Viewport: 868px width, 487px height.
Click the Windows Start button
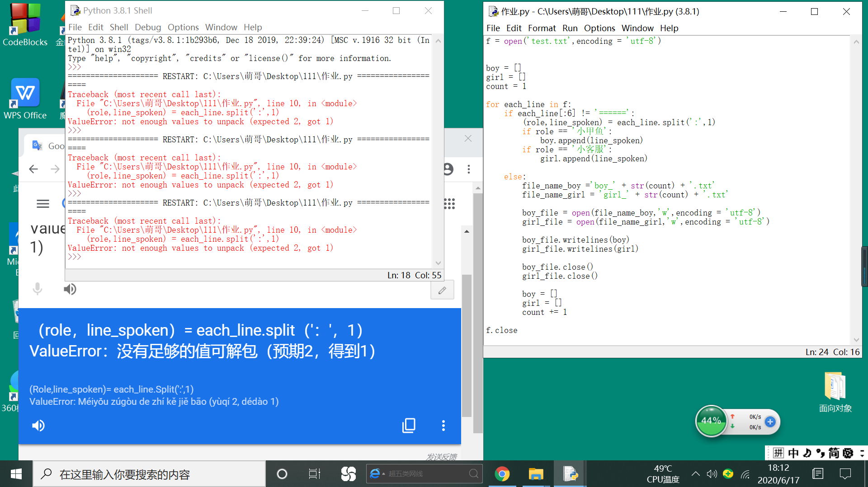pos(16,474)
